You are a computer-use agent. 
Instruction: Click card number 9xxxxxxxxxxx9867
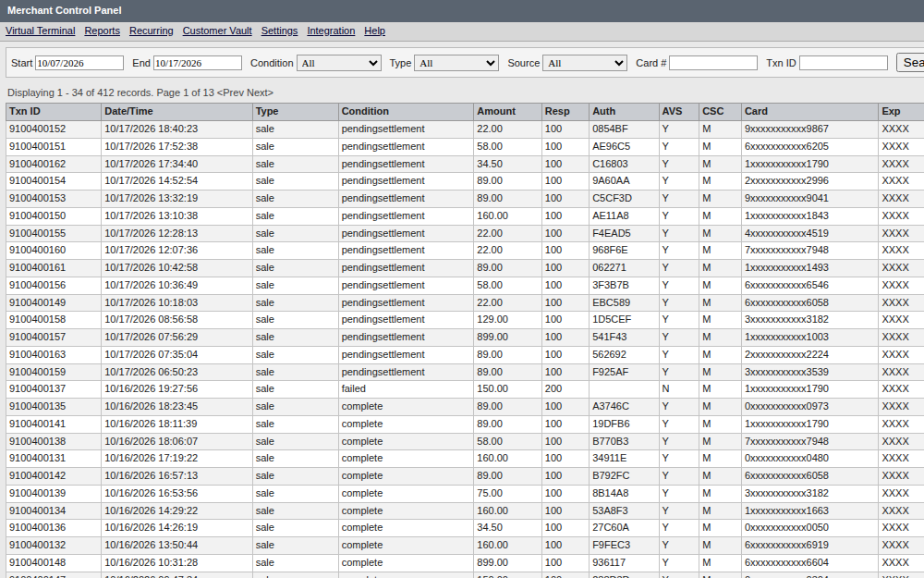click(786, 129)
